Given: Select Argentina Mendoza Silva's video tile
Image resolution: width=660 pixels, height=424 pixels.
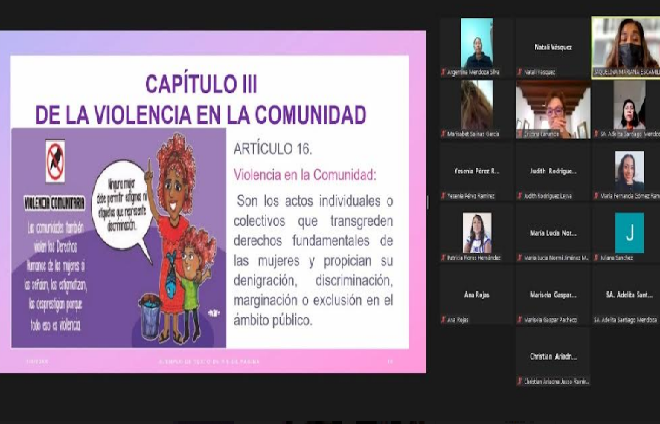Looking at the screenshot, I should pyautogui.click(x=476, y=42).
